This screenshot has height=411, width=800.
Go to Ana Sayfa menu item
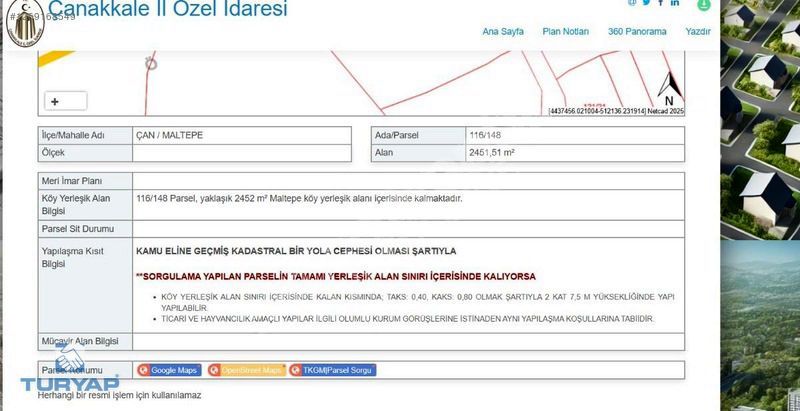point(503,32)
